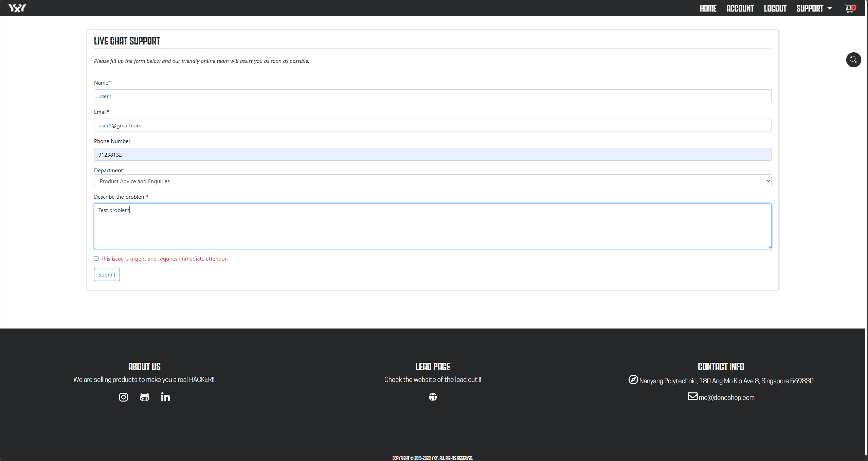Click the globe icon under Lead Page

tap(432, 397)
